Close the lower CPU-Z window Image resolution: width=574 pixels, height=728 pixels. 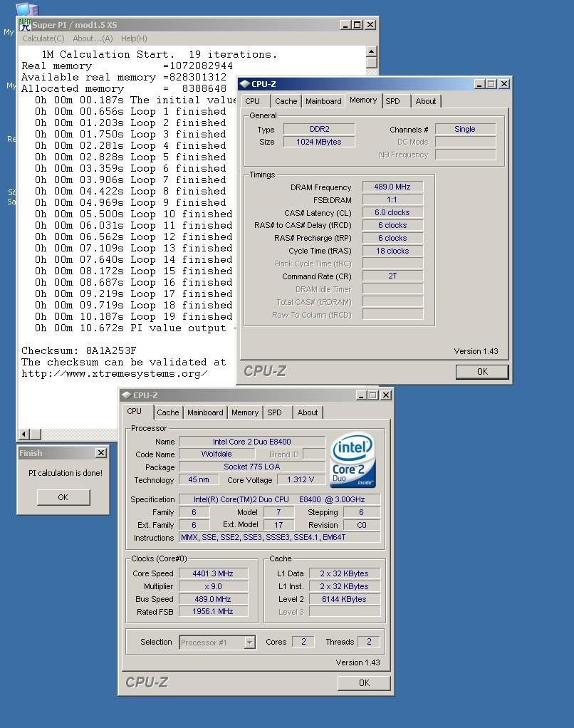click(386, 395)
